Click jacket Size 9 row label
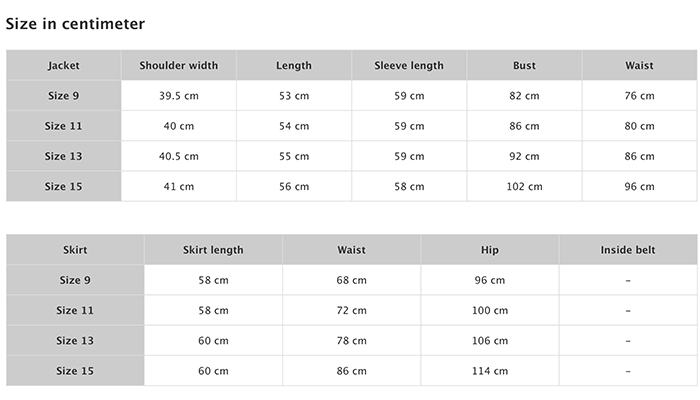This screenshot has height=400, width=700. (63, 96)
